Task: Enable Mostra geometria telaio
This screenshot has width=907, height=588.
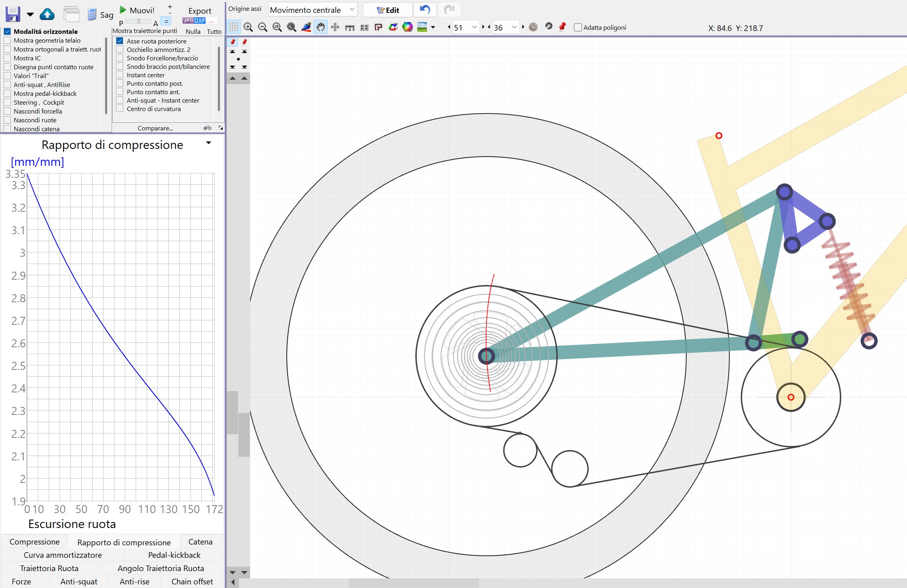Action: 7,40
